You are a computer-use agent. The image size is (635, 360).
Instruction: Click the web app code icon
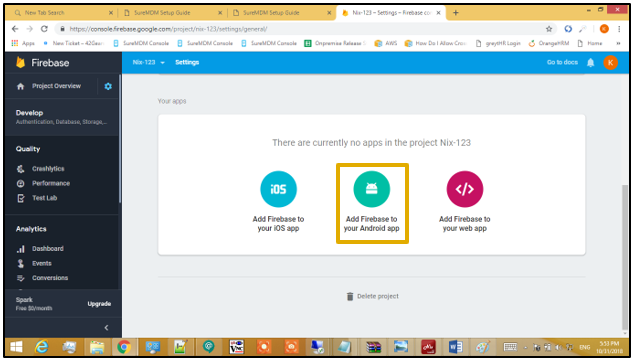point(465,189)
